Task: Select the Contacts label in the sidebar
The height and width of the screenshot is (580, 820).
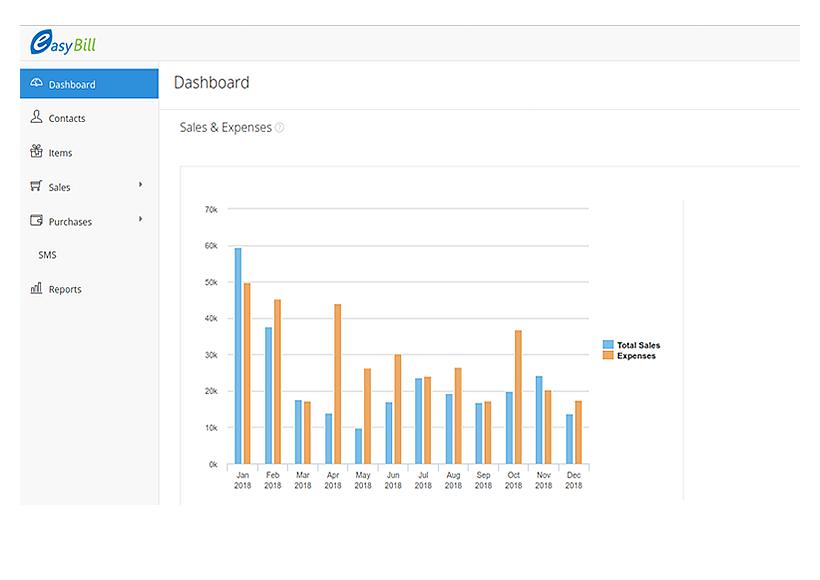Action: [x=67, y=118]
